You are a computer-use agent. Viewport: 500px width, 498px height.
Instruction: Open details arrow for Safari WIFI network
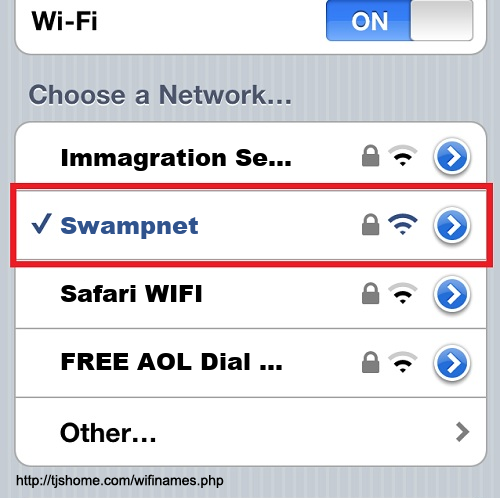coord(452,294)
